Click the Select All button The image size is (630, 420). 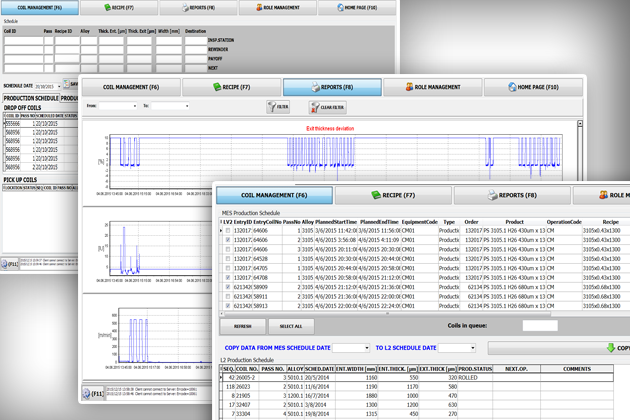coord(291,326)
